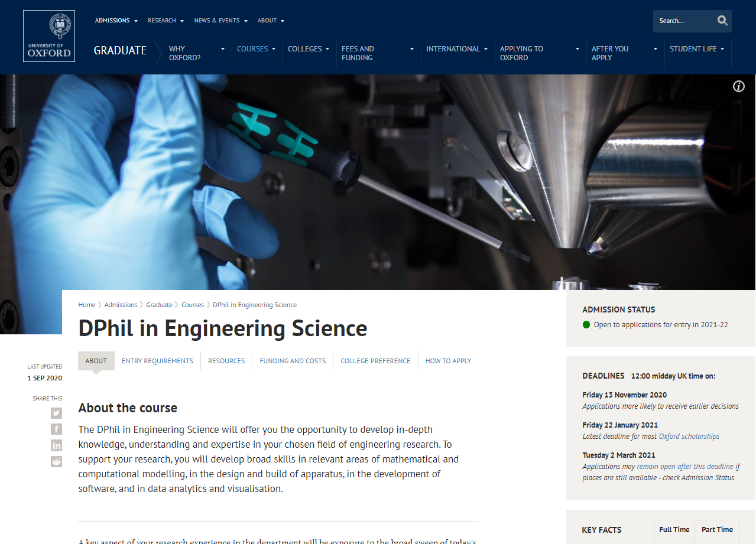756x544 pixels.
Task: Switch to the How to Apply tab
Action: point(448,361)
